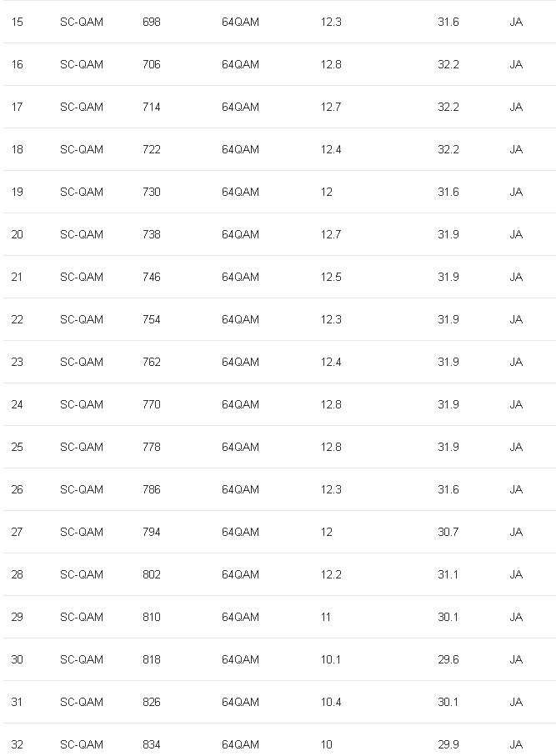The image size is (556, 756).
Task: Click the 738 frequency cell
Action: click(152, 234)
